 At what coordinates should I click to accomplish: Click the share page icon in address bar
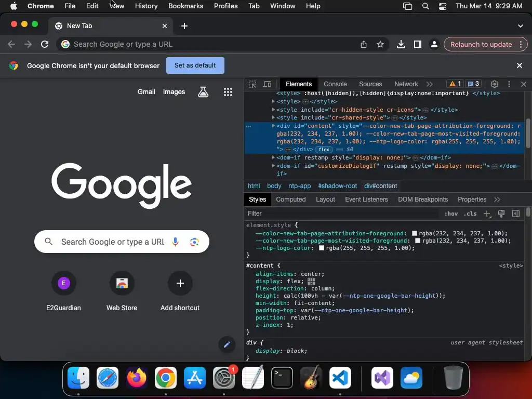point(363,45)
